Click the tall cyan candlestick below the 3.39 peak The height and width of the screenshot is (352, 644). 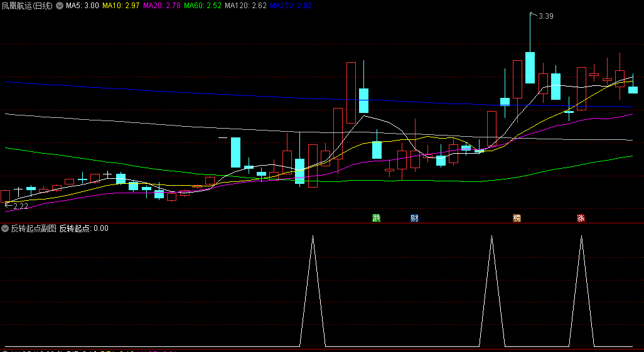point(530,68)
